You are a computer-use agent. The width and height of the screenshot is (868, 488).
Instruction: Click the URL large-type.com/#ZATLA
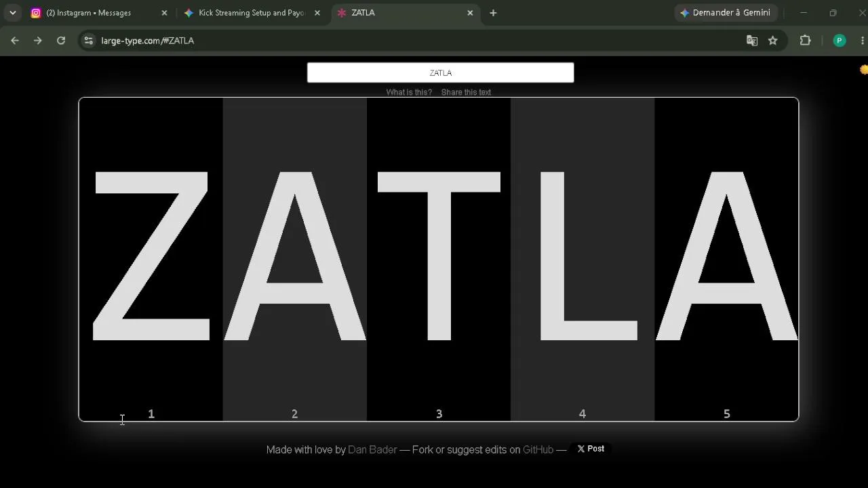point(147,41)
